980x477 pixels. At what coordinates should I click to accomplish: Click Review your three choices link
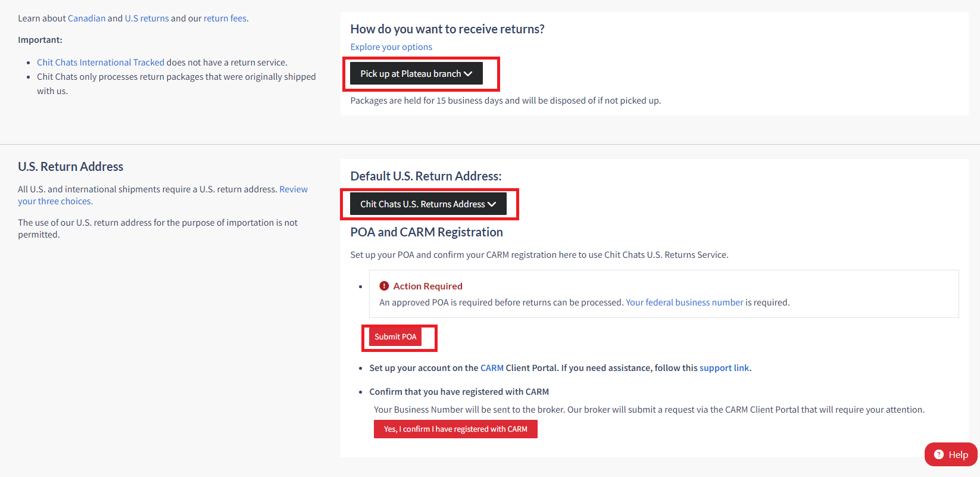pyautogui.click(x=163, y=195)
